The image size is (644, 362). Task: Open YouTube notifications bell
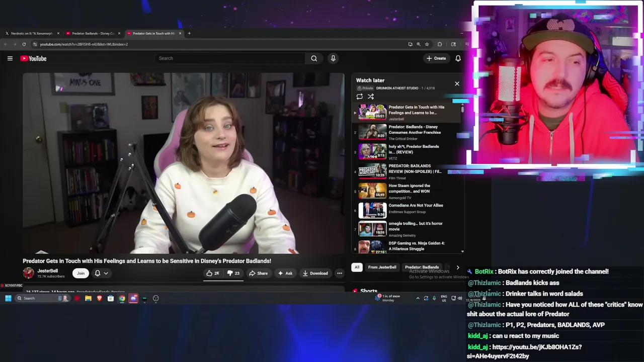pos(458,58)
